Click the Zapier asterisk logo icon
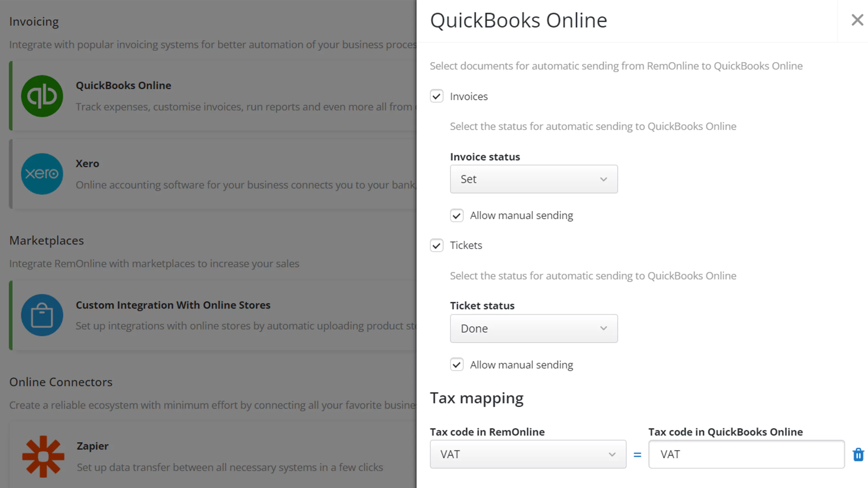This screenshot has width=868, height=488. click(x=43, y=456)
